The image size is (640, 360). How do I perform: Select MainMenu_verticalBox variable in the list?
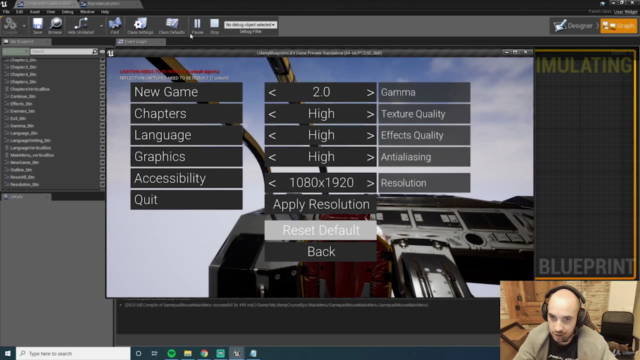point(32,155)
